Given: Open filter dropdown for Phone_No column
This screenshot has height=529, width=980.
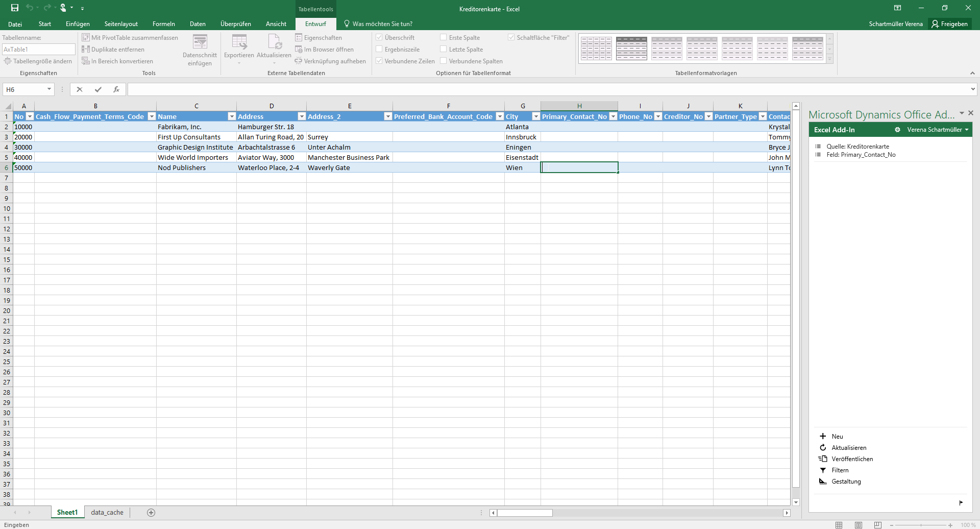Looking at the screenshot, I should pyautogui.click(x=658, y=116).
